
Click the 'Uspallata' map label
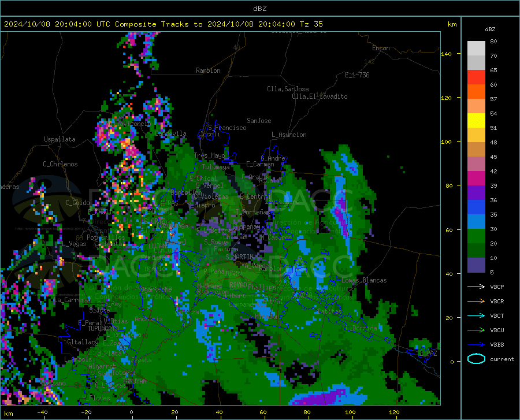(x=60, y=139)
